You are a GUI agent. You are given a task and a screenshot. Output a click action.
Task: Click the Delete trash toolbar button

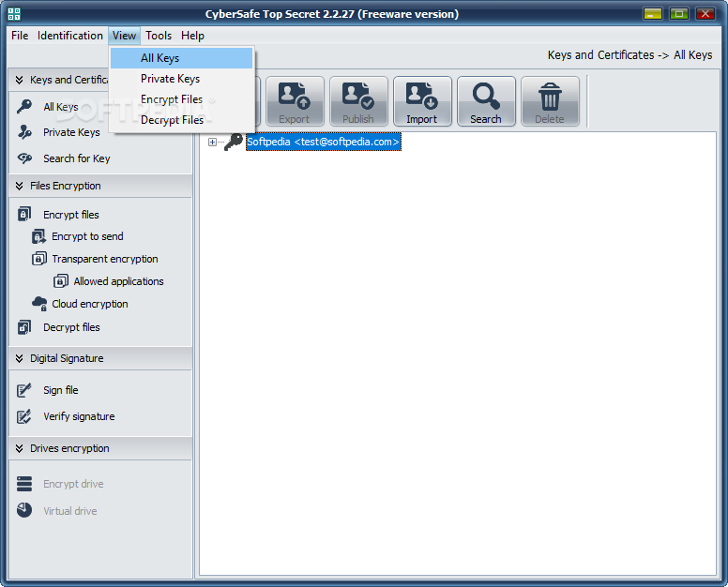pyautogui.click(x=550, y=101)
